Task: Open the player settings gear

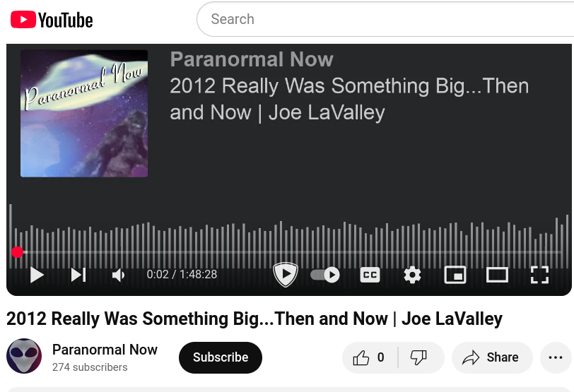Action: click(412, 275)
